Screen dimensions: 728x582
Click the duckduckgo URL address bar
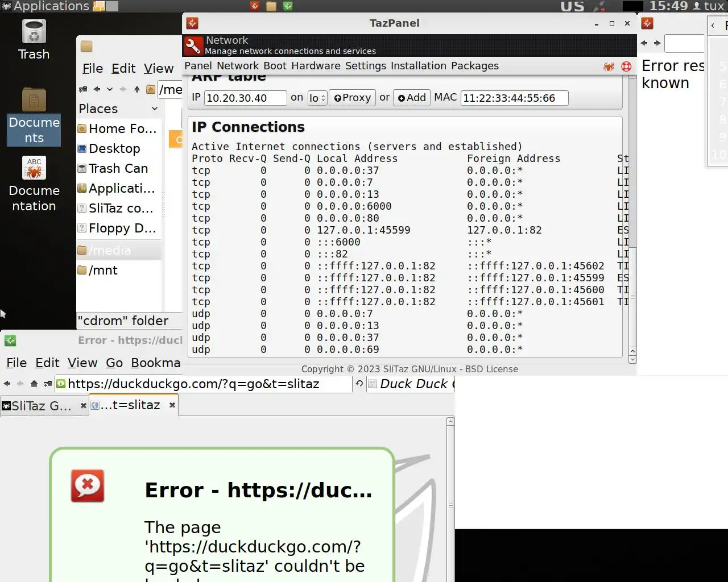[x=203, y=384]
